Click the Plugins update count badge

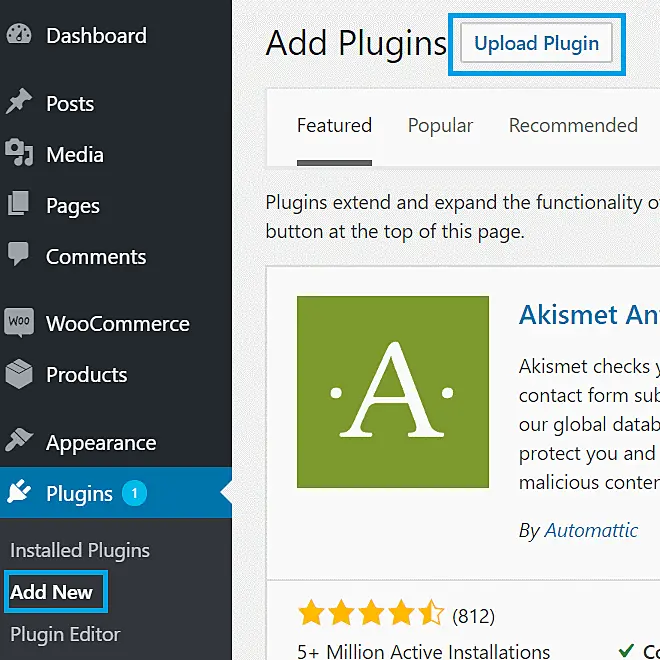click(134, 493)
